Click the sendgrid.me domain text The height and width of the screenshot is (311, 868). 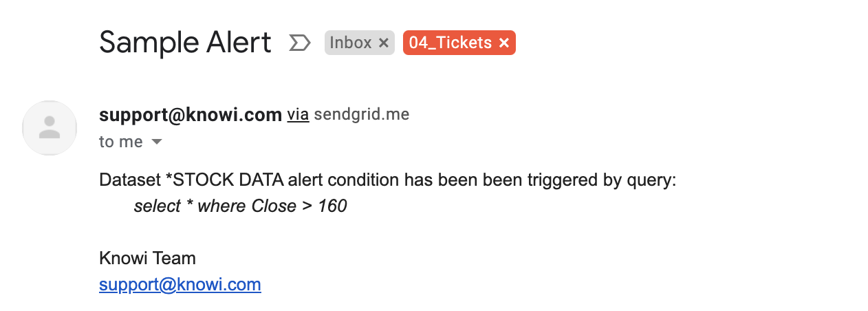pos(362,114)
